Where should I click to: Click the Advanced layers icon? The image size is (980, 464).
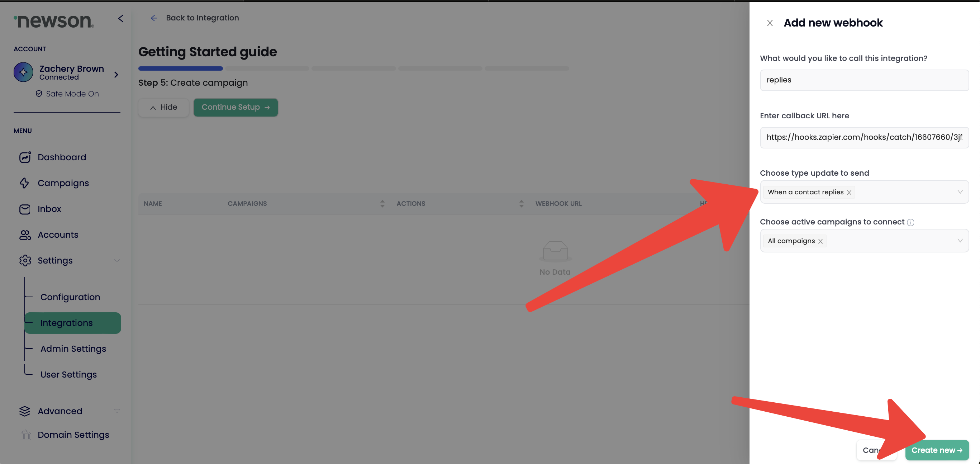tap(25, 411)
